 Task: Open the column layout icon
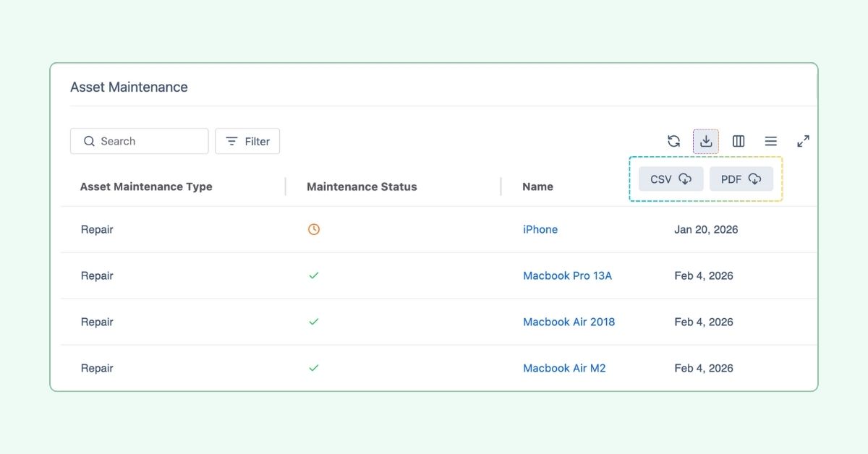click(739, 142)
